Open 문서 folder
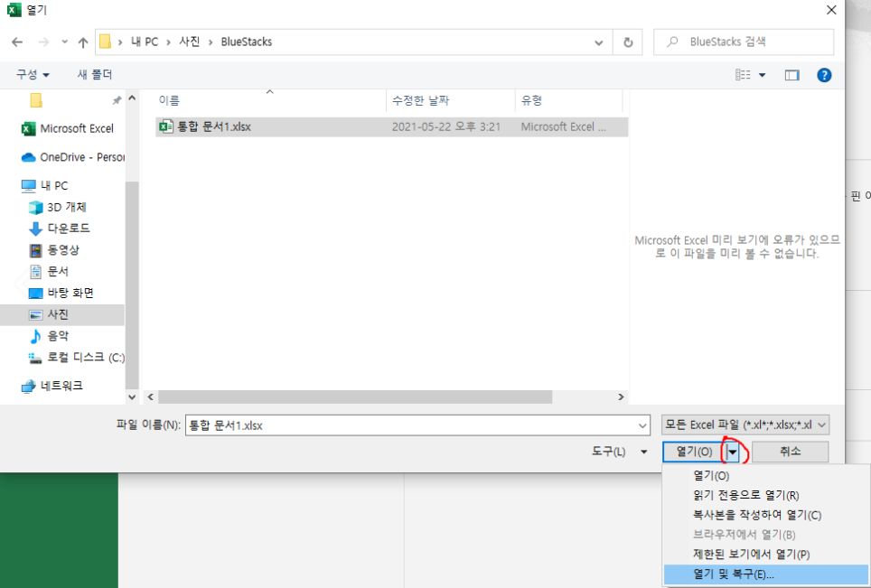Viewport: 871px width, 588px height. click(49, 272)
